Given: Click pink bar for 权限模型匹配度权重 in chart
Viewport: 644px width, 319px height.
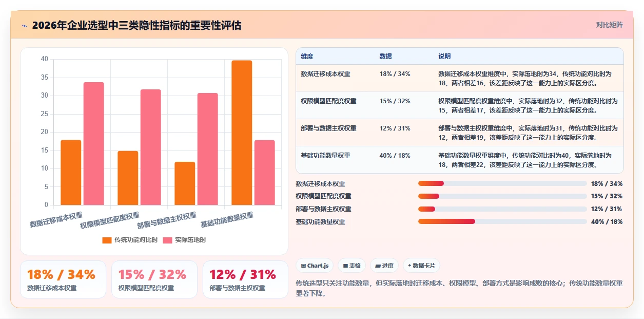Looking at the screenshot, I should click(x=151, y=147).
